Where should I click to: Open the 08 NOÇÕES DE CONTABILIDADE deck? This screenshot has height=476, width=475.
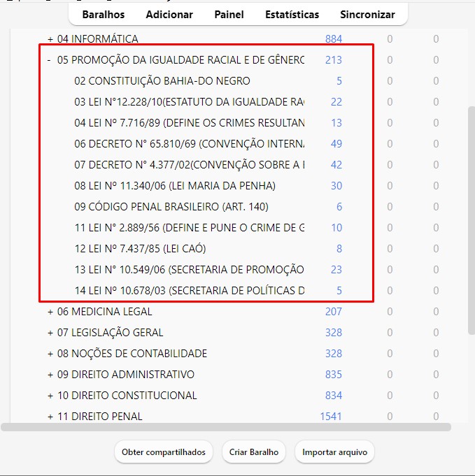(x=132, y=354)
